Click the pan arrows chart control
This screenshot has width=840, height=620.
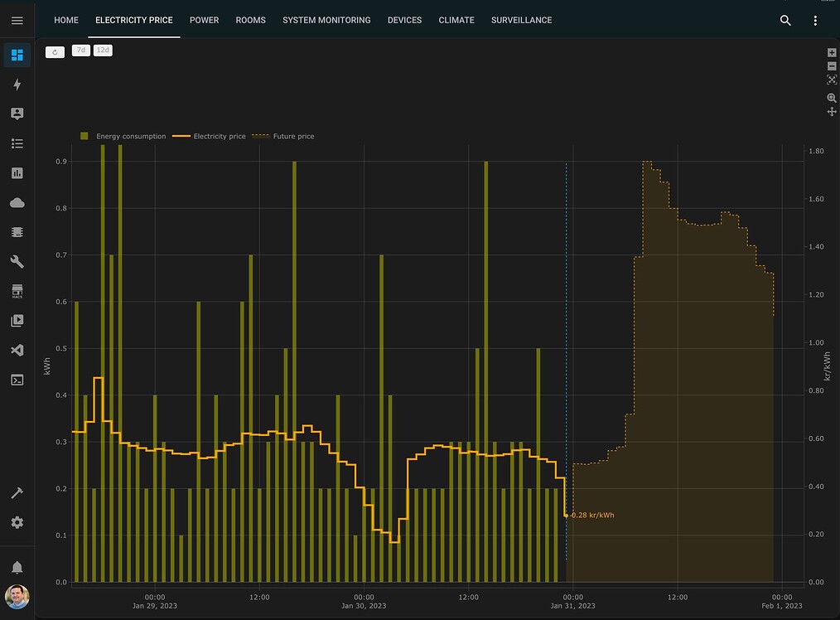coord(832,110)
